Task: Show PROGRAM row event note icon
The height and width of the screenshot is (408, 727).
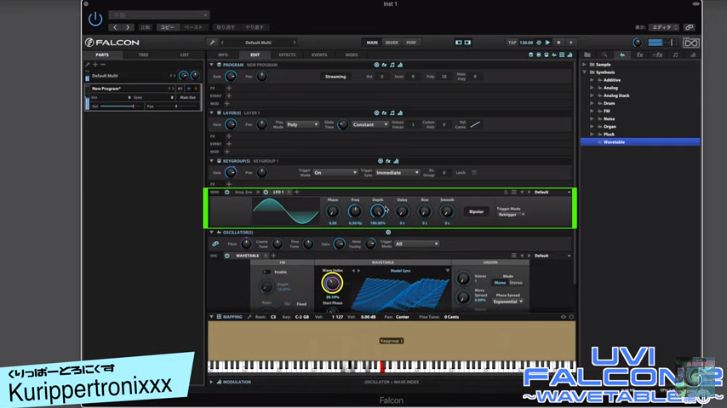Action: coord(392,65)
